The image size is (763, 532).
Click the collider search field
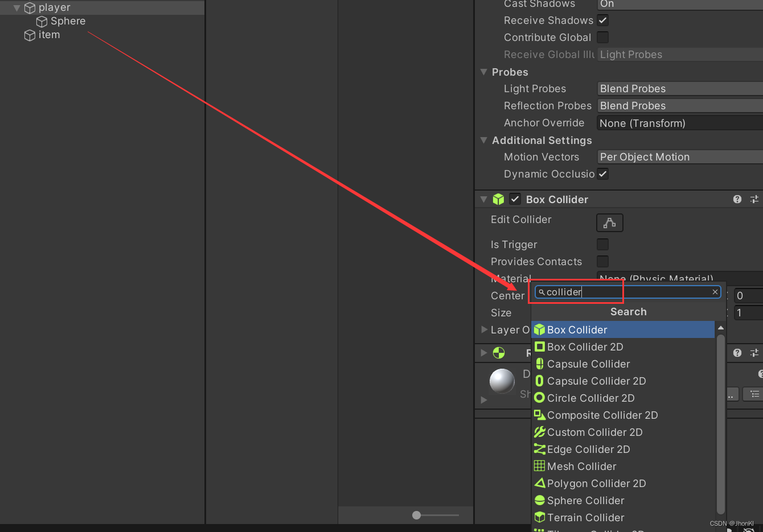tap(628, 292)
